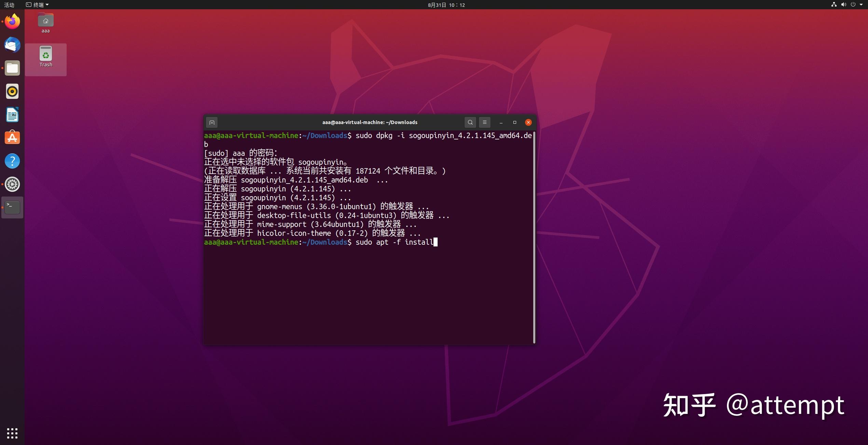Viewport: 868px width, 445px height.
Task: Open the clock 8月31日 10:12 calendar
Action: 446,5
